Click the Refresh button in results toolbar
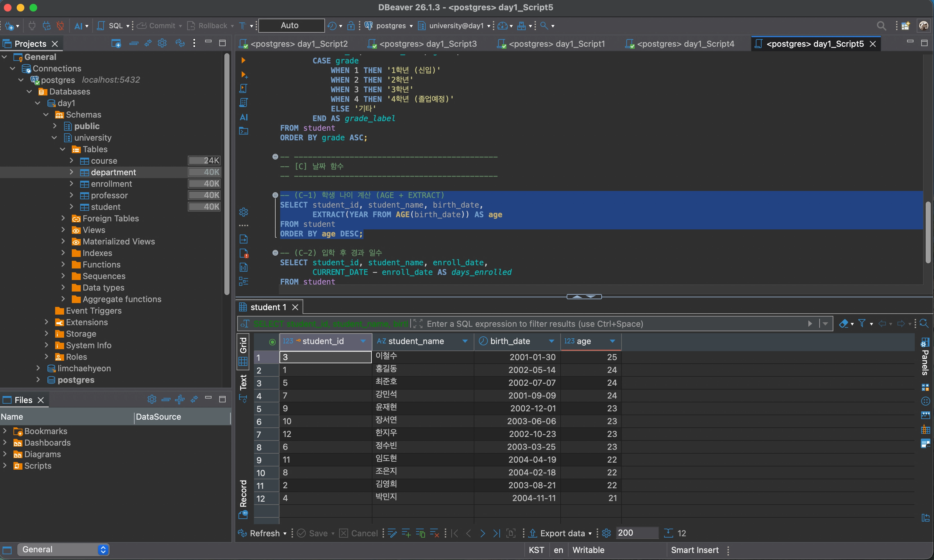 tap(259, 533)
